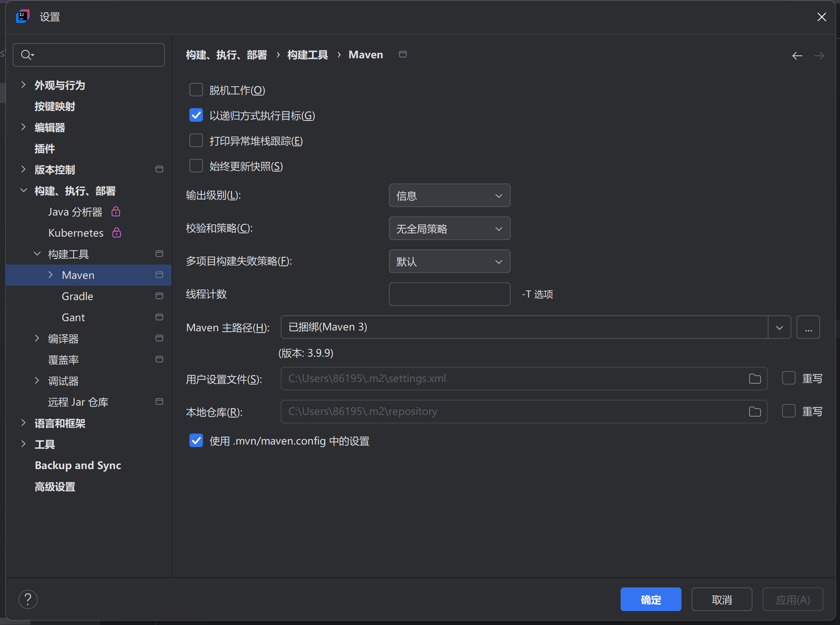Toggle 使用 .mvn/maven.config 中的设置 checkbox
The image size is (840, 625).
click(196, 441)
